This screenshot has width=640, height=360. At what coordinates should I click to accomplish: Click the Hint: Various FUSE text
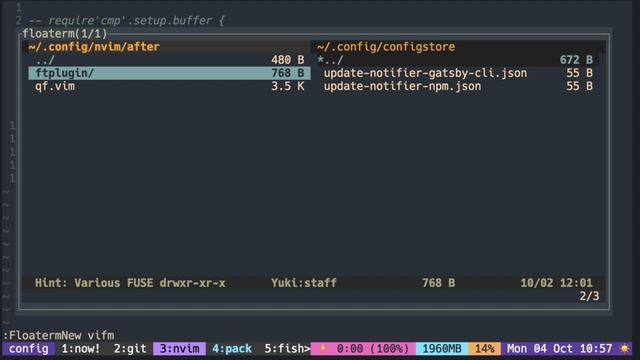point(94,283)
